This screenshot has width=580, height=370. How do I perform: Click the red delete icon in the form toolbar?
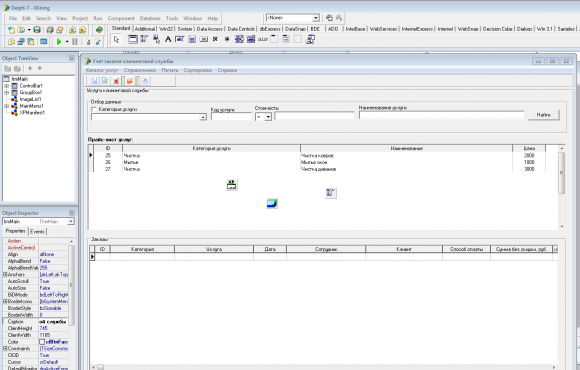(x=116, y=81)
